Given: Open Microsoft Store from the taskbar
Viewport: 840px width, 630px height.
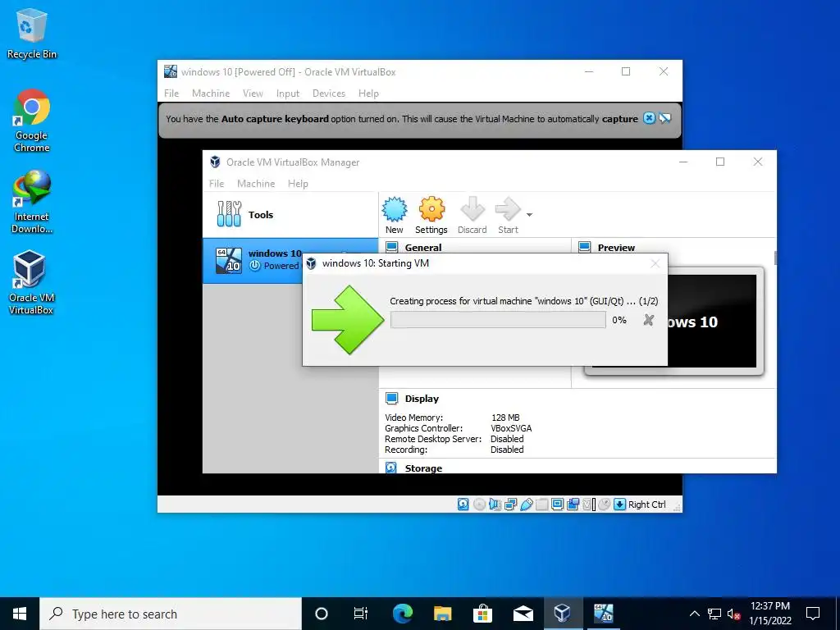Looking at the screenshot, I should pos(482,614).
